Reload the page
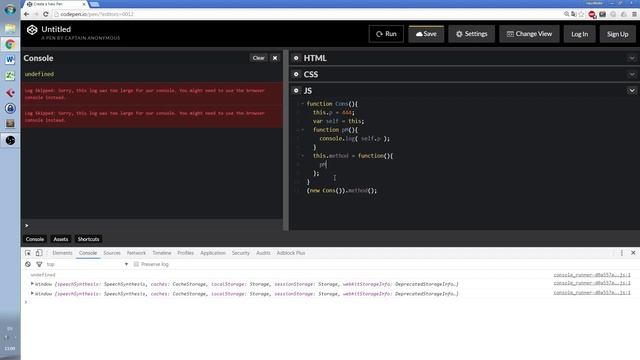640x360 pixels. [46, 14]
